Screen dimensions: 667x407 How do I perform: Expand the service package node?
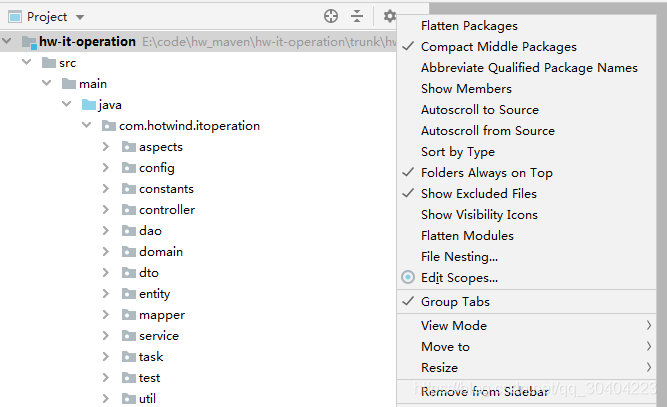[105, 336]
